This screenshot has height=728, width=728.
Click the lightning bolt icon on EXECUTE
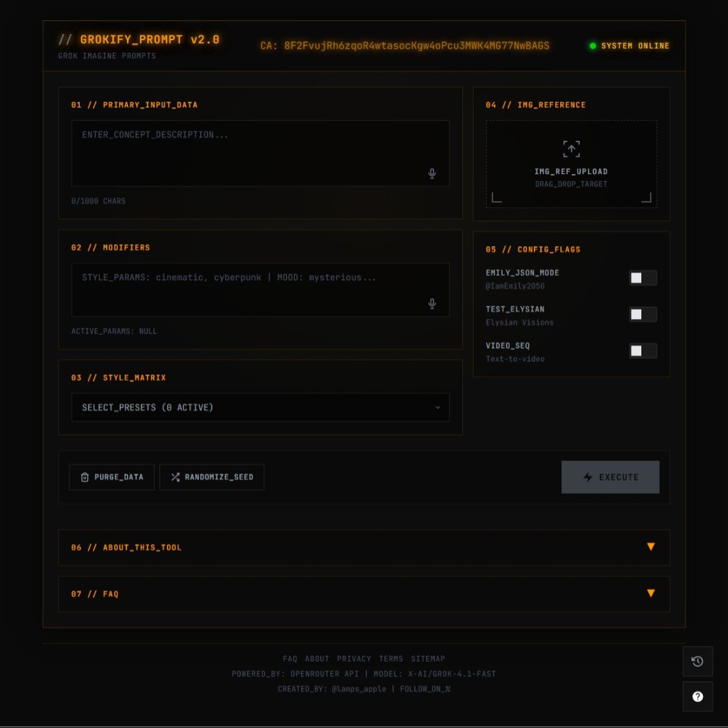coord(588,477)
